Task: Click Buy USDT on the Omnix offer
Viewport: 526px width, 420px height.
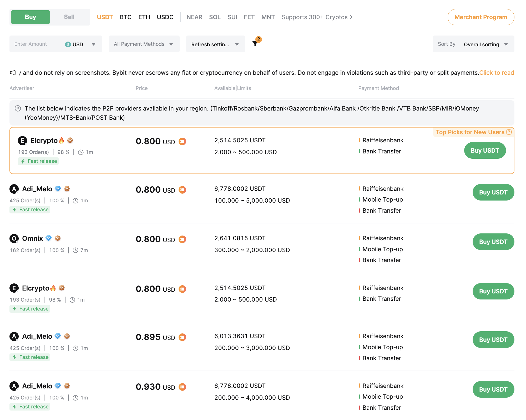Action: tap(493, 242)
